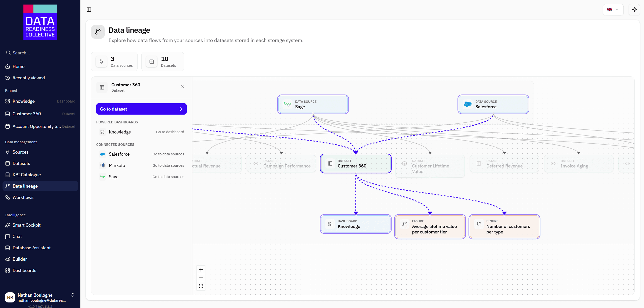Click Recently viewed clock icon
The width and height of the screenshot is (644, 308).
pos(8,78)
